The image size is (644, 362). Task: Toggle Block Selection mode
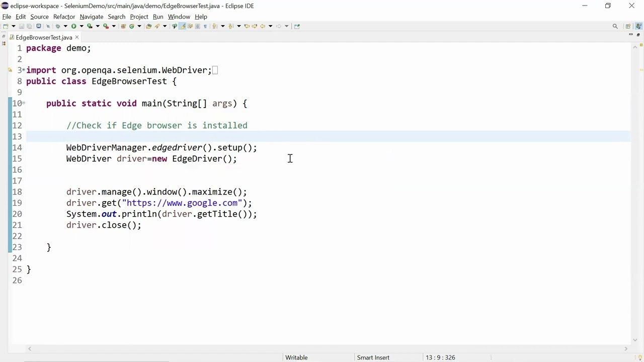(x=197, y=26)
